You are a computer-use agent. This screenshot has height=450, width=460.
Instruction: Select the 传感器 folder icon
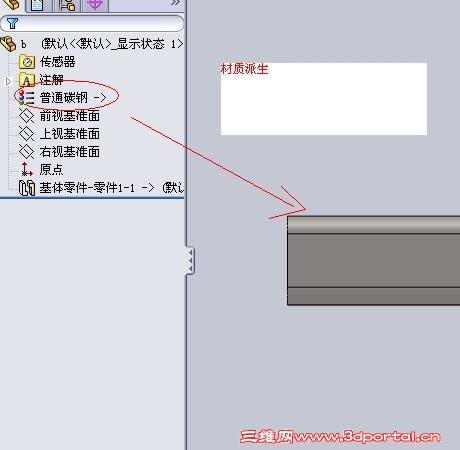click(27, 62)
